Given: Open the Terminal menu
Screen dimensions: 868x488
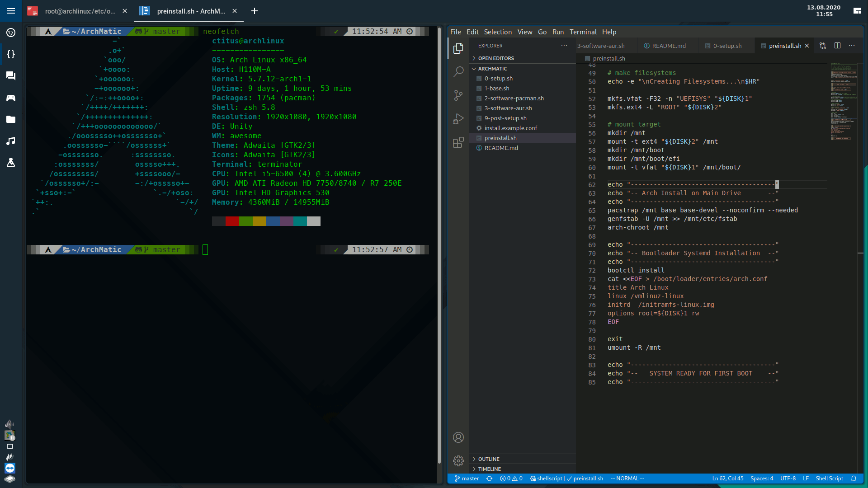Looking at the screenshot, I should [x=583, y=32].
